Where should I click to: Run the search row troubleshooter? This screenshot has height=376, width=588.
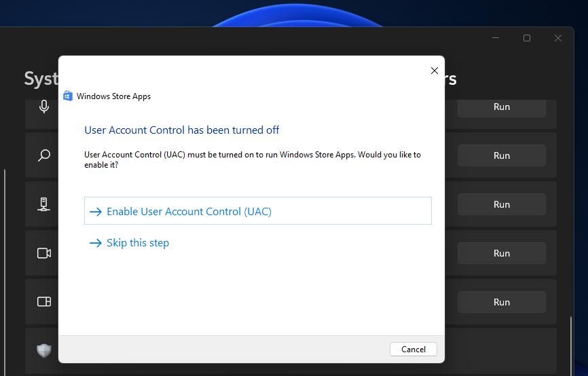501,155
